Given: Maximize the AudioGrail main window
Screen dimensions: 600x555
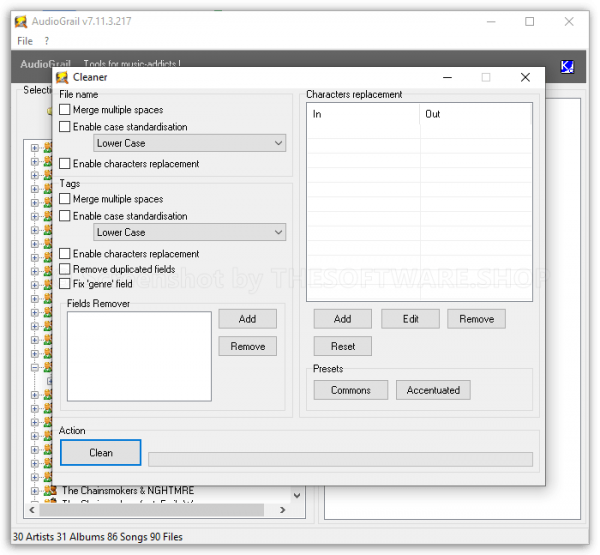Looking at the screenshot, I should coord(529,21).
